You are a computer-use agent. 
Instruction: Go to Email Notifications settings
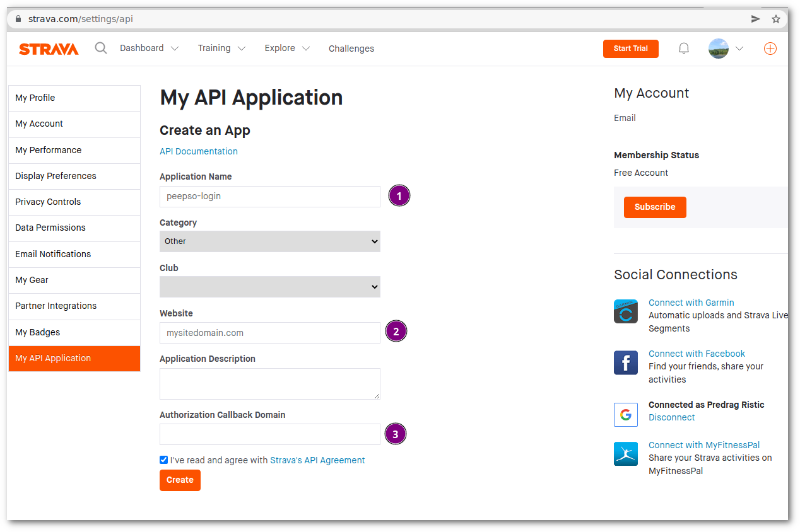point(74,255)
